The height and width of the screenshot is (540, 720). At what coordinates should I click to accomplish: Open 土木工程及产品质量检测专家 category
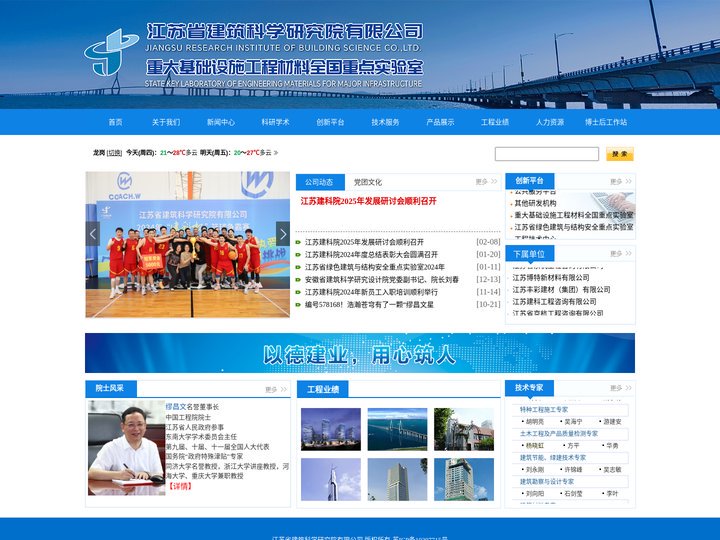click(559, 433)
